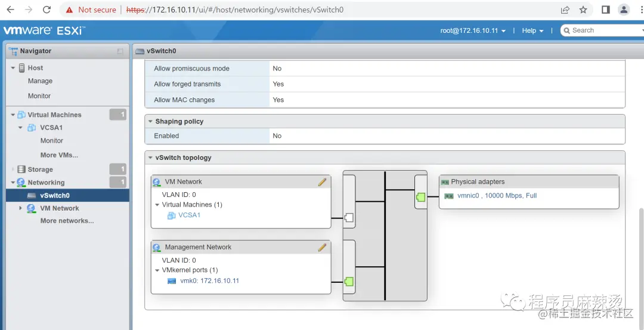The height and width of the screenshot is (330, 644).
Task: Click the Networking count badge
Action: click(x=118, y=183)
